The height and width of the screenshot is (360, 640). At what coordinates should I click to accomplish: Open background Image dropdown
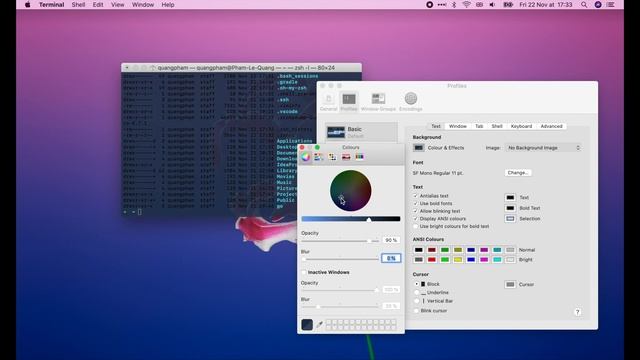point(543,148)
